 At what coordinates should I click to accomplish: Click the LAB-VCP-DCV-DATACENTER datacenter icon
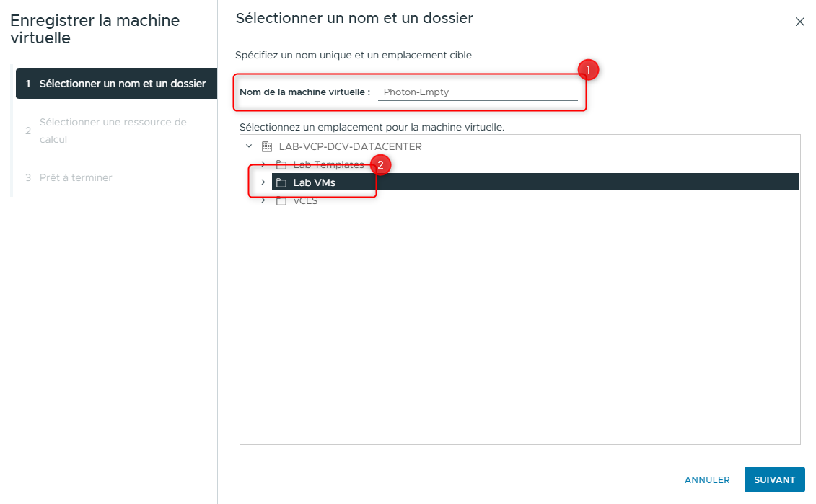267,146
